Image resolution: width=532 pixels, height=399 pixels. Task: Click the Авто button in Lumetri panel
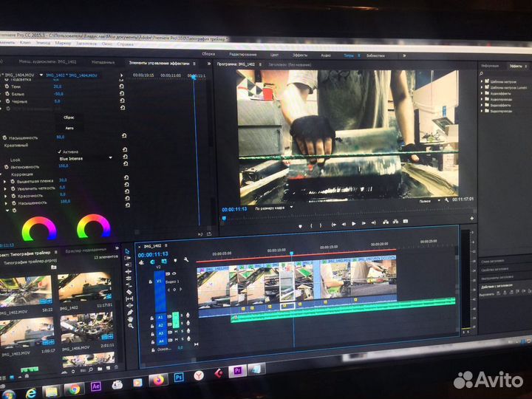point(69,127)
